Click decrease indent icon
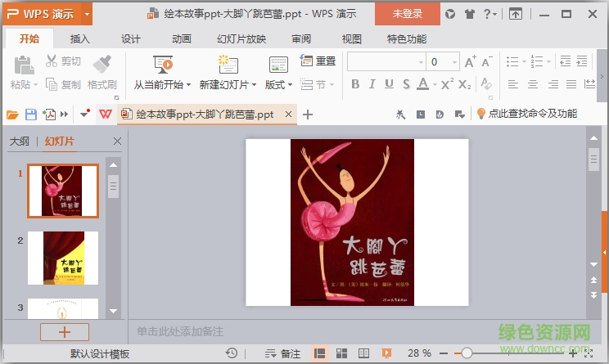This screenshot has height=364, width=609. pos(566,61)
